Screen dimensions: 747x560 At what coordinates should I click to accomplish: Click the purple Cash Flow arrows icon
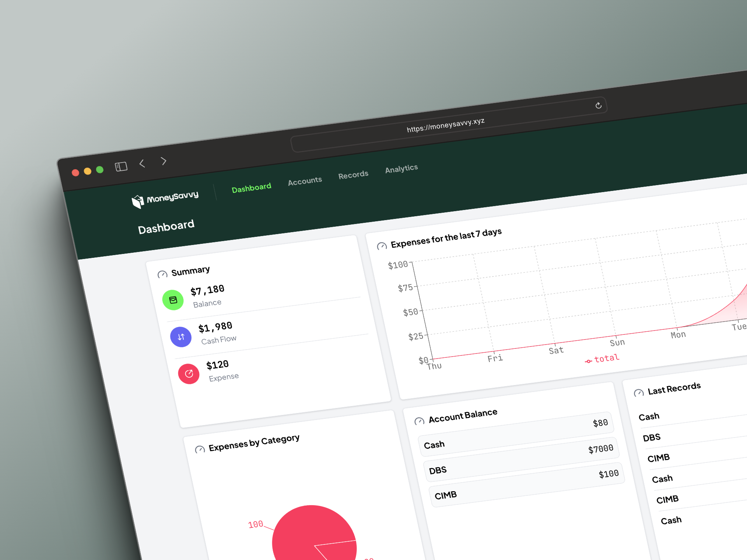[181, 337]
